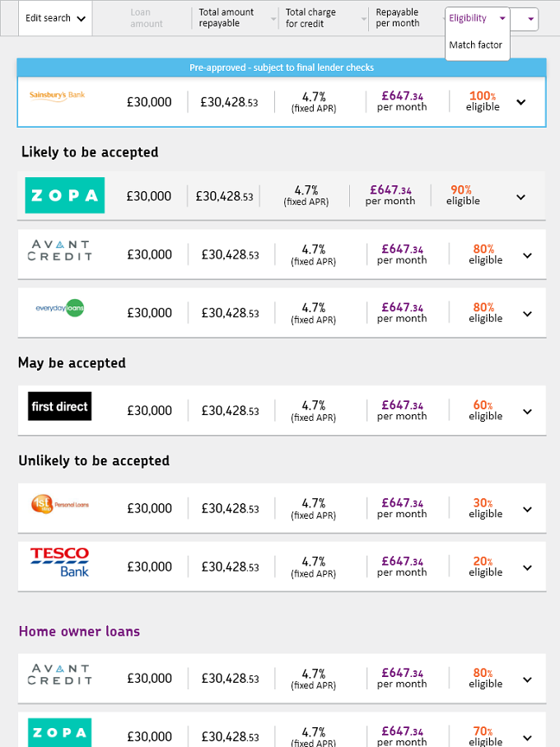Click the Pre-approved banner
The width and height of the screenshot is (560, 747).
point(282,68)
